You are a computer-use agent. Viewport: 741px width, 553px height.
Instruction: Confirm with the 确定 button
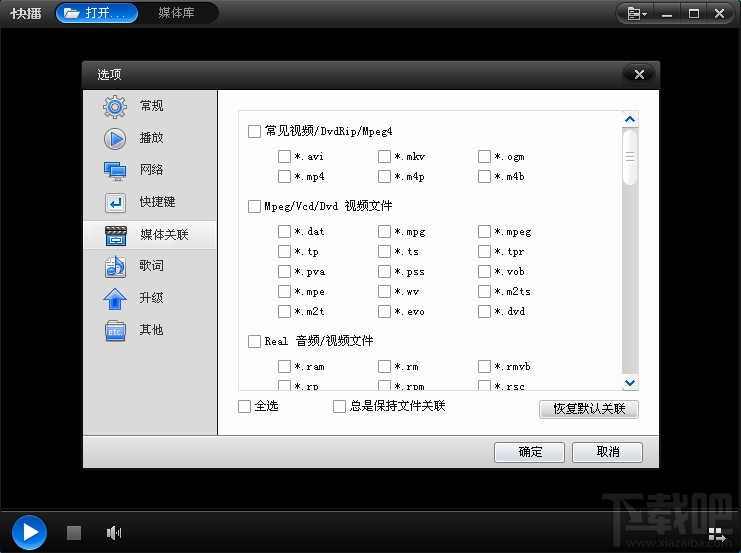click(529, 452)
